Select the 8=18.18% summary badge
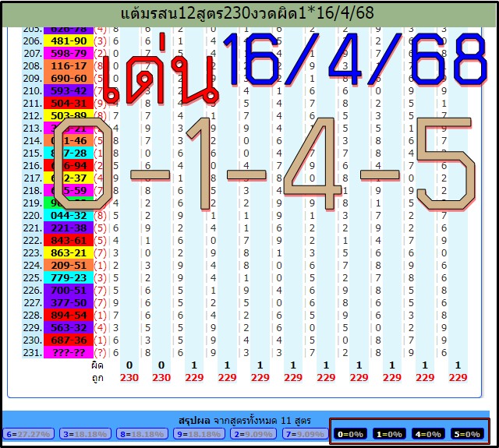Screen dimensions: 499x448 141,434
